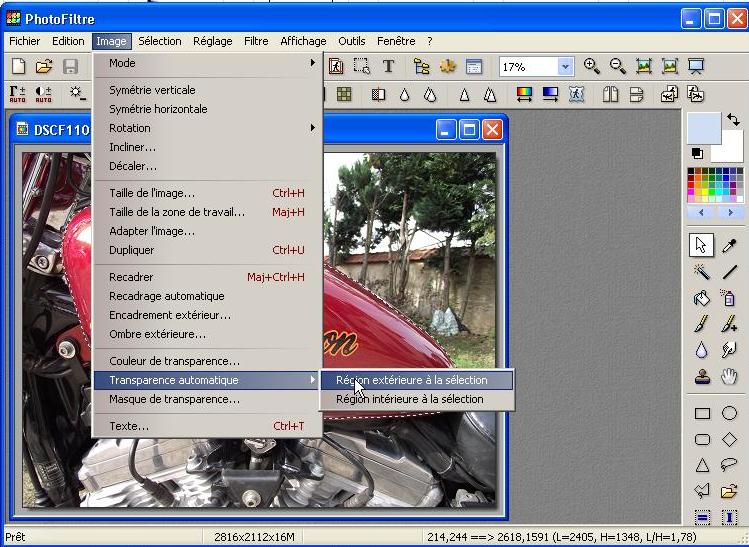749x547 pixels.
Task: Click the Auto levels icon
Action: (18, 94)
